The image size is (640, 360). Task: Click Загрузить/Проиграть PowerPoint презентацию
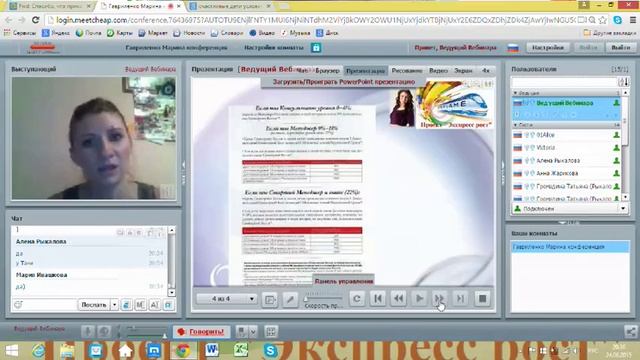tap(344, 82)
